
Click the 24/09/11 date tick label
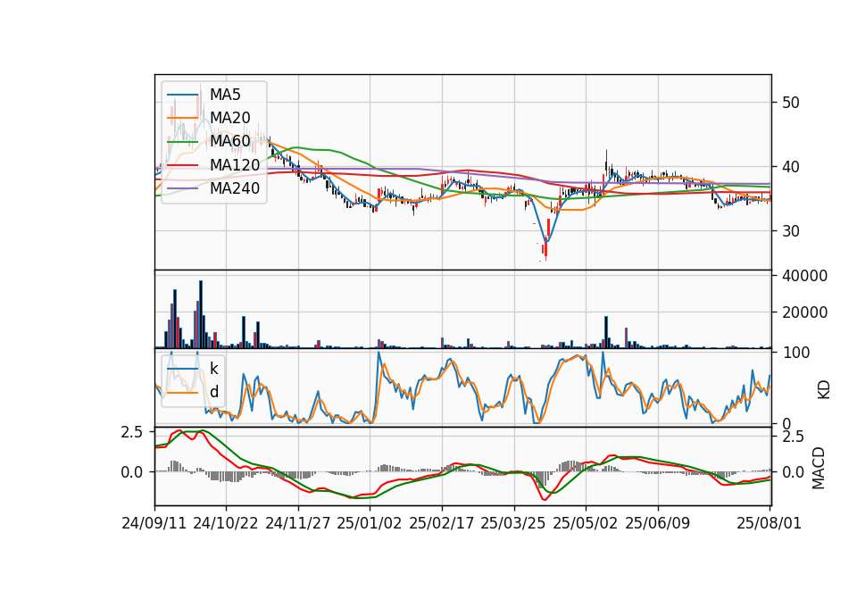point(154,524)
